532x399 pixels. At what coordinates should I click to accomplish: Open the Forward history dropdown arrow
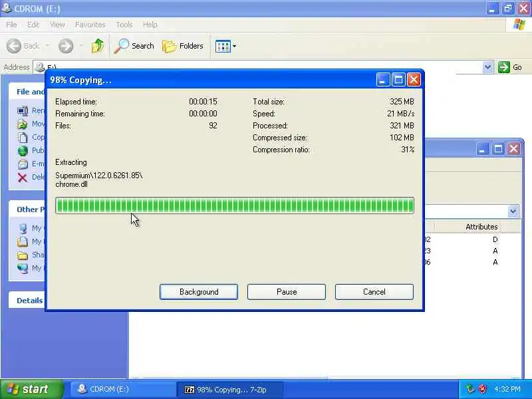(x=81, y=45)
